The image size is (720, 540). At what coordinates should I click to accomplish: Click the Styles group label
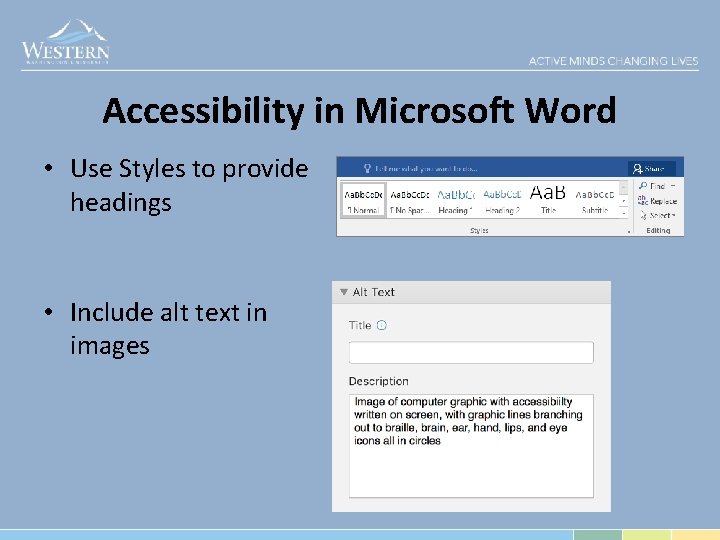coord(479,231)
